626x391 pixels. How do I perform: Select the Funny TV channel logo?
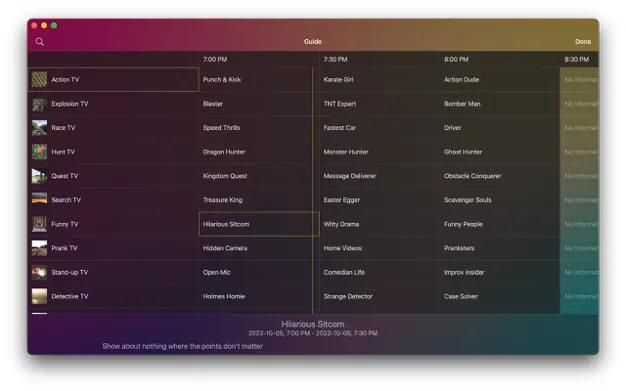(x=40, y=224)
